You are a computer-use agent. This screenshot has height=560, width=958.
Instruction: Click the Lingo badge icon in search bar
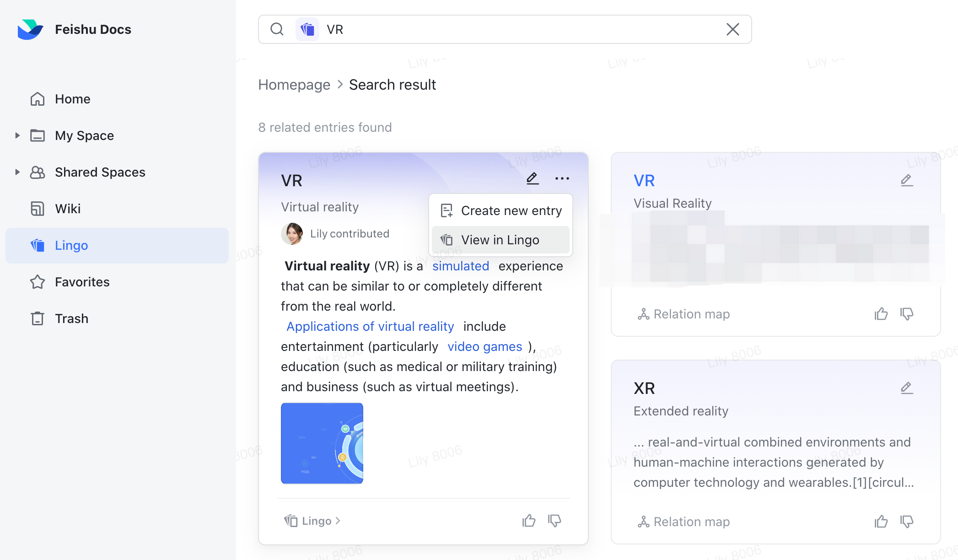(x=307, y=29)
